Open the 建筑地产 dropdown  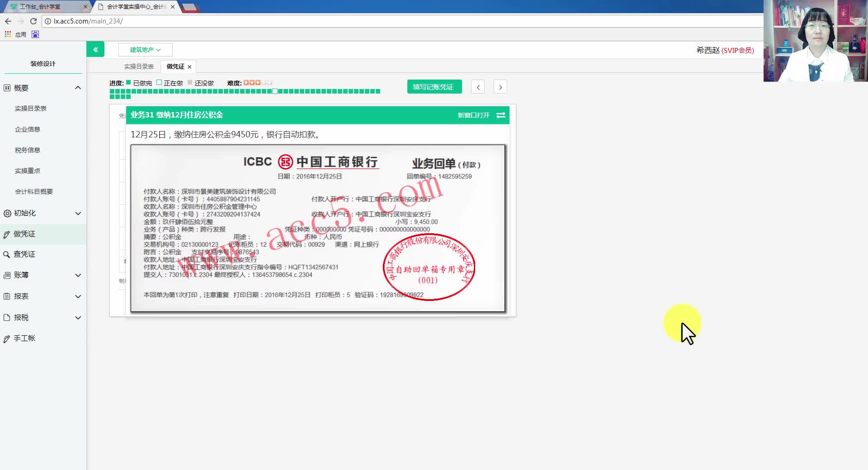pos(145,50)
